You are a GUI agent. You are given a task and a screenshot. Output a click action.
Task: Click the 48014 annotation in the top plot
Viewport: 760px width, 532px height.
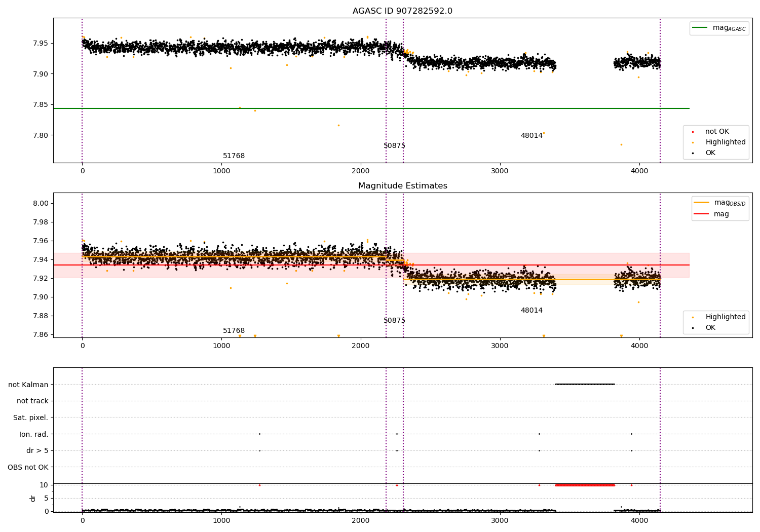531,136
